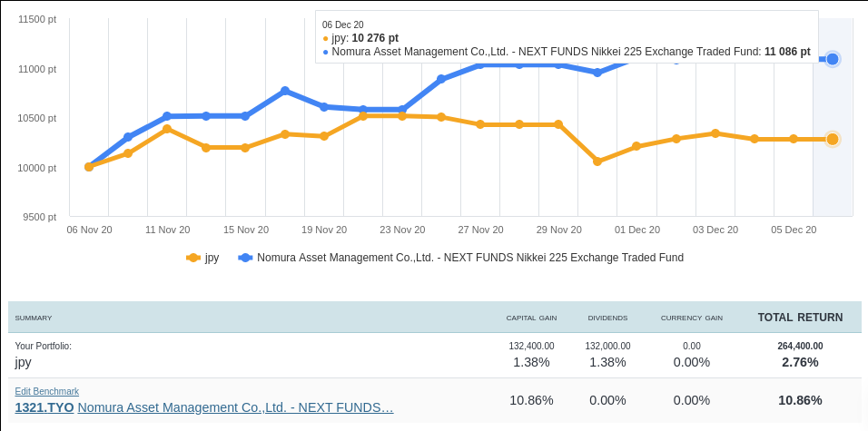Click the portfolio total return 264,400.00 value

800,346
